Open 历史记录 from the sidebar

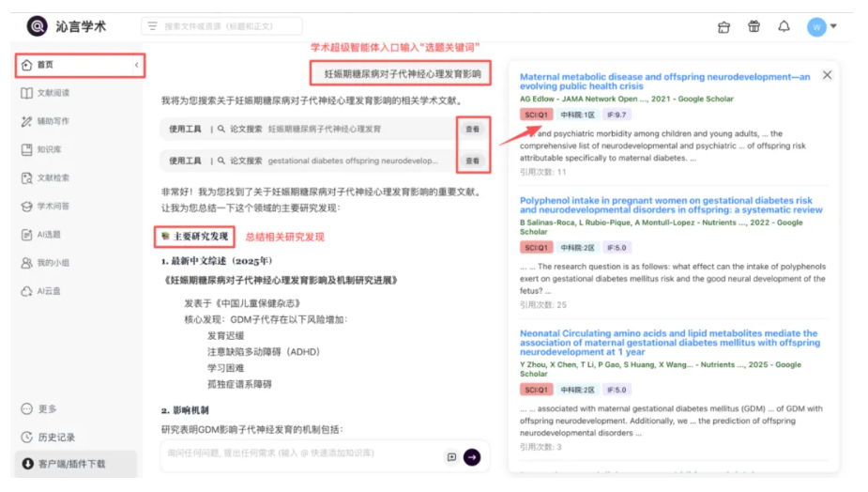55,437
